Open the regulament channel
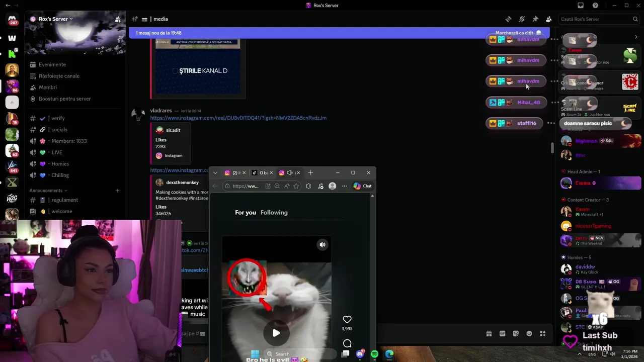 point(75,200)
